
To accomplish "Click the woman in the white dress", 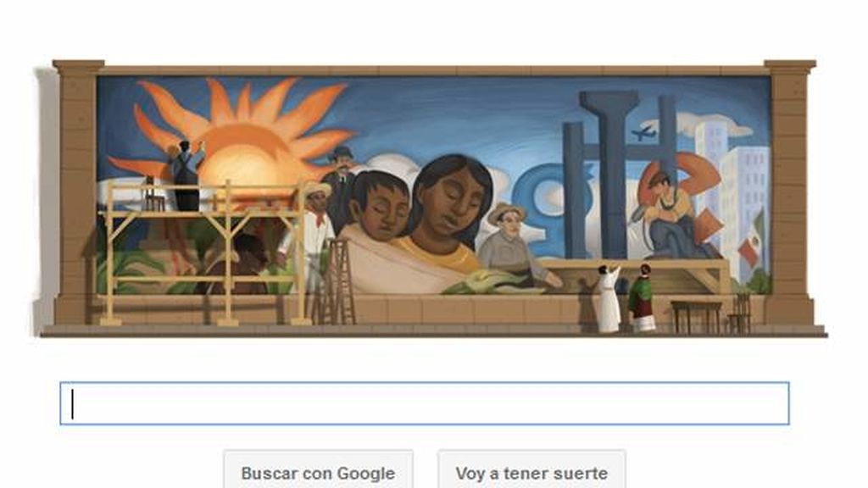I will [x=608, y=299].
